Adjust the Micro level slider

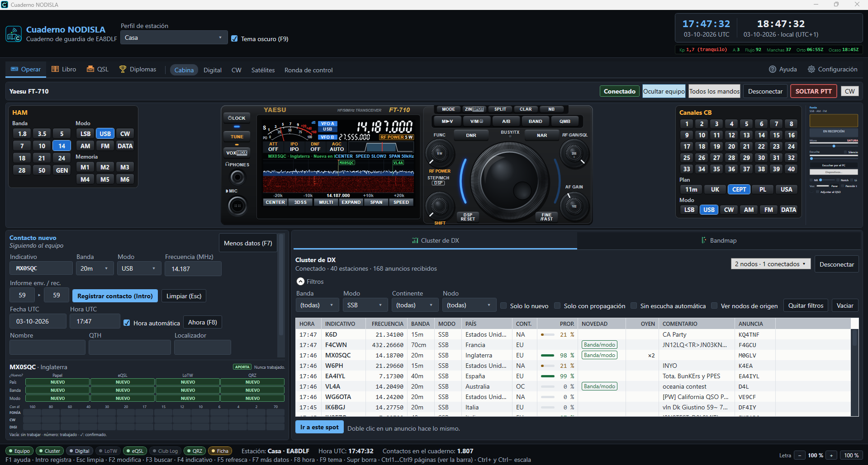click(x=834, y=146)
